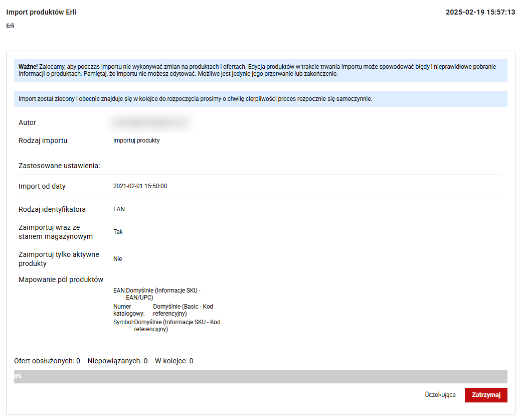Click the Oczekujące status label
This screenshot has height=420, width=521.
(440, 395)
